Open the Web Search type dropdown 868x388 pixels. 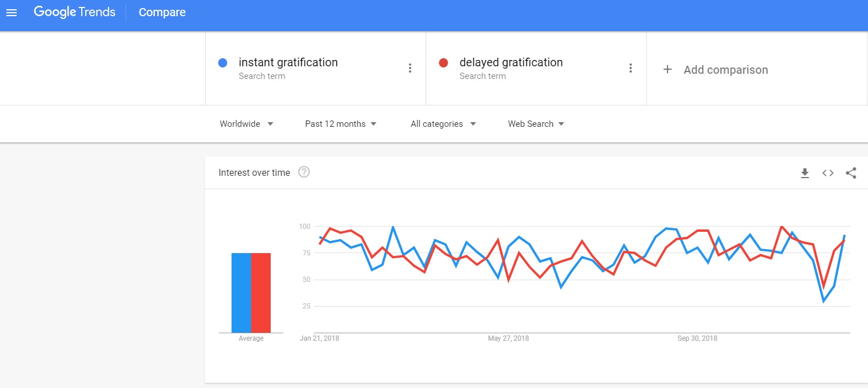536,124
